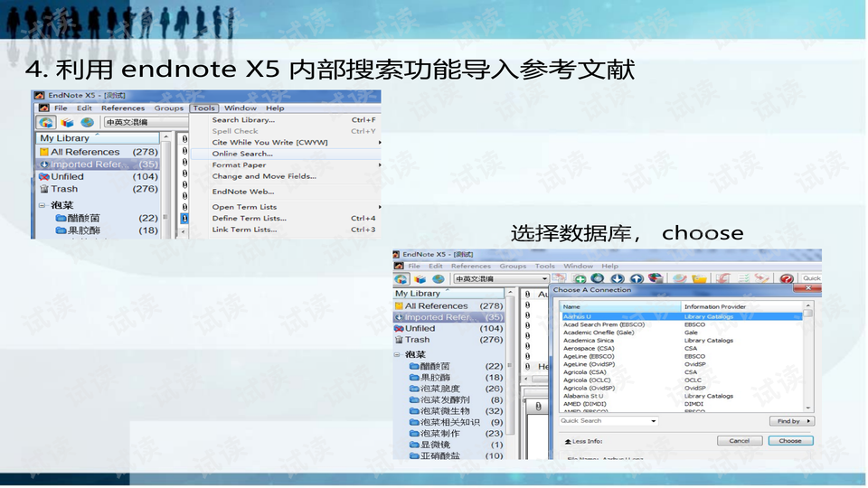Click the Find Full Text toolbar icon
The image size is (868, 488).
(656, 279)
